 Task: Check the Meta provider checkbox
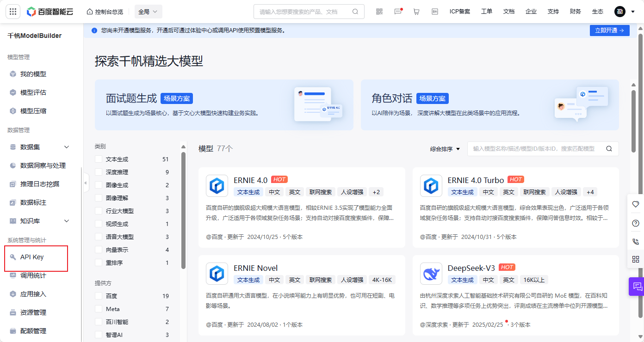pyautogui.click(x=98, y=309)
